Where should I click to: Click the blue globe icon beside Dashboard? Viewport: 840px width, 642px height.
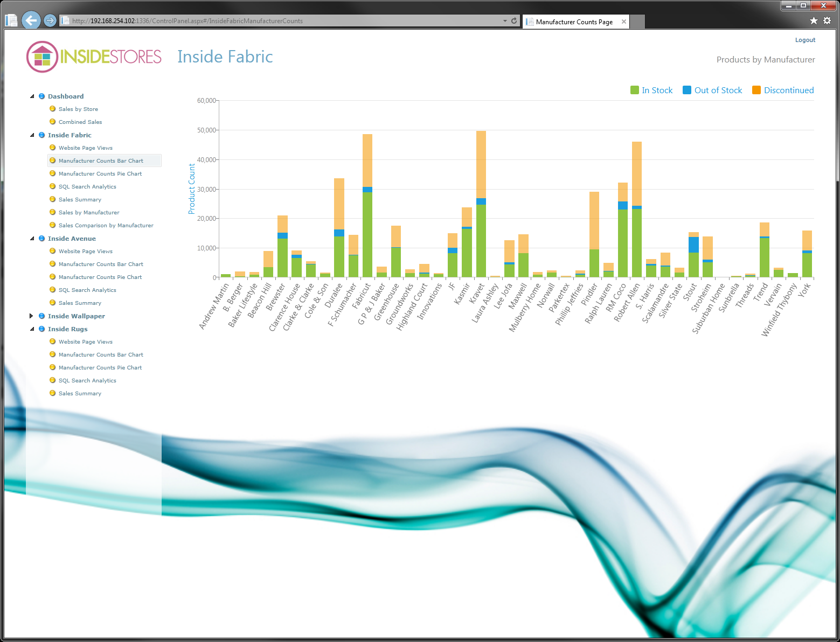point(41,96)
